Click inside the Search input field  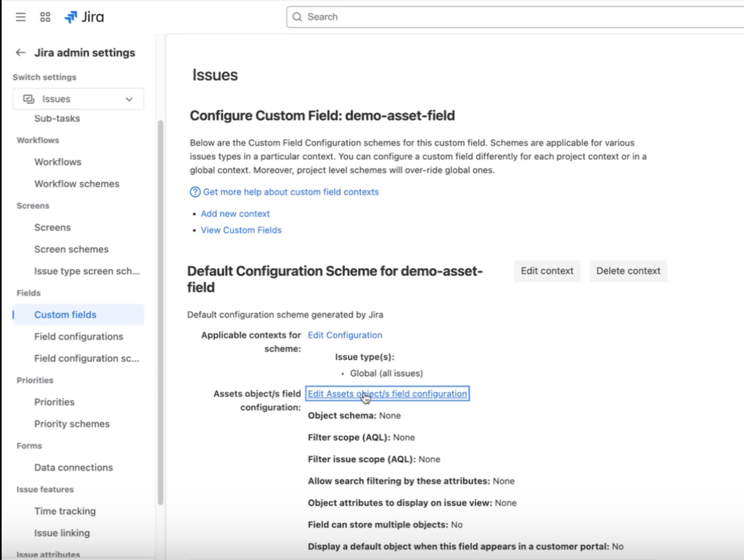403,17
